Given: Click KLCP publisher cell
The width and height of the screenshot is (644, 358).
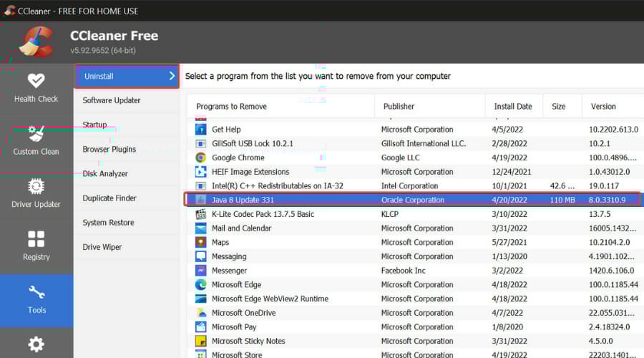Looking at the screenshot, I should (390, 214).
